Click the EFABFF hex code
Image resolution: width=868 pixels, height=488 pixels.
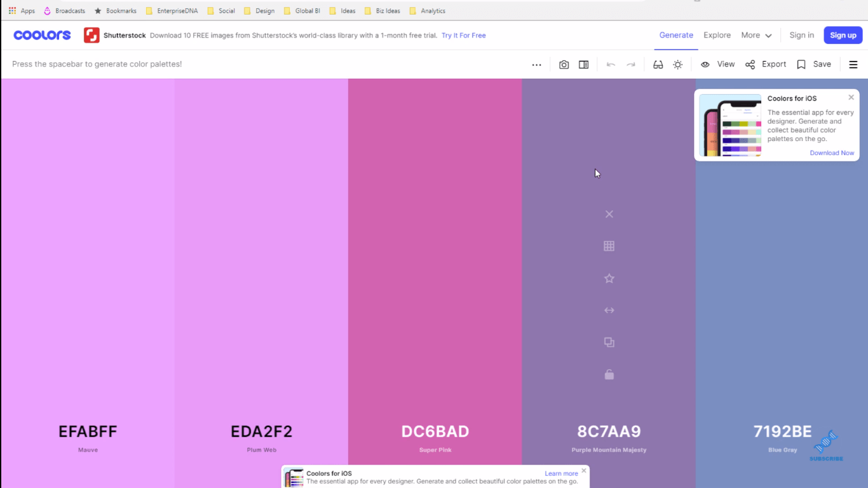click(88, 431)
